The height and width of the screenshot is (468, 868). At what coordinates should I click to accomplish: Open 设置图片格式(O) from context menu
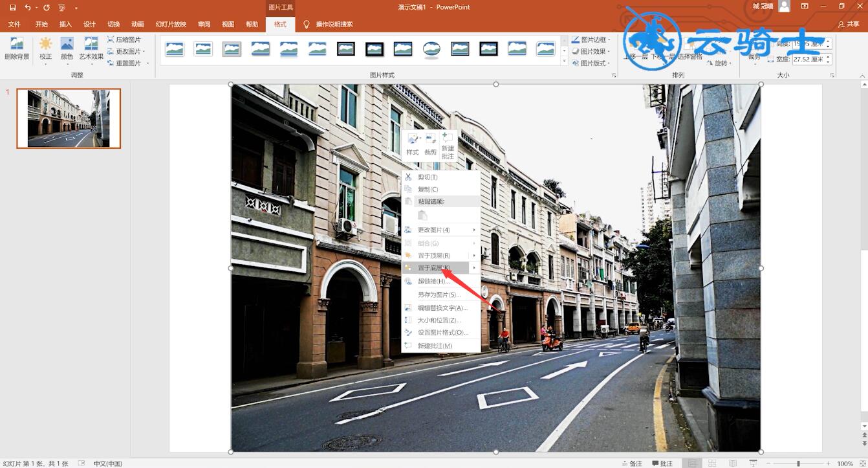pos(441,333)
